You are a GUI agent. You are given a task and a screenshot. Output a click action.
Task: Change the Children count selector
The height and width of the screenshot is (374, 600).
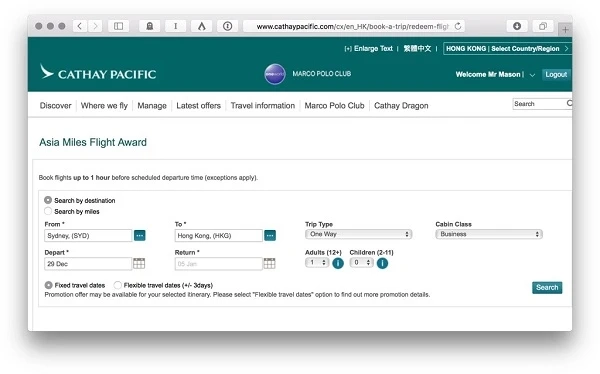(x=361, y=263)
